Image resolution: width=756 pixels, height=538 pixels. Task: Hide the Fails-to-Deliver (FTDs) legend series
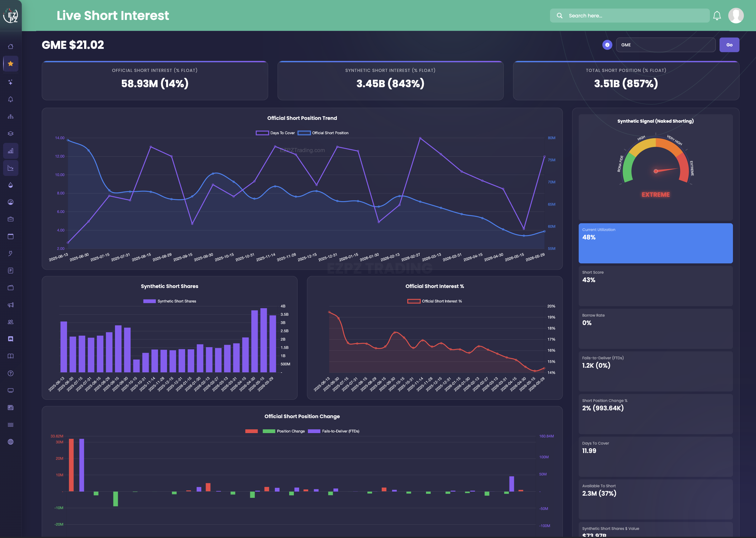(333, 431)
